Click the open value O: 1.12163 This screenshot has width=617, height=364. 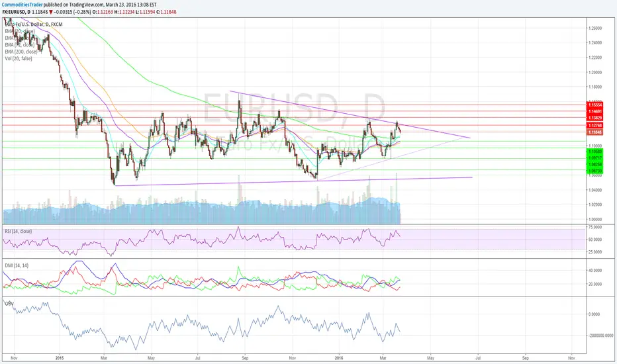pos(103,12)
